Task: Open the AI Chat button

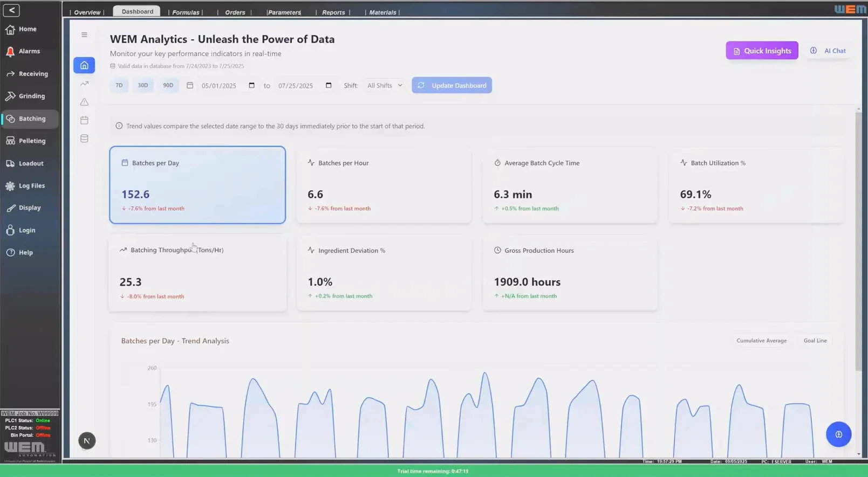Action: [x=828, y=51]
